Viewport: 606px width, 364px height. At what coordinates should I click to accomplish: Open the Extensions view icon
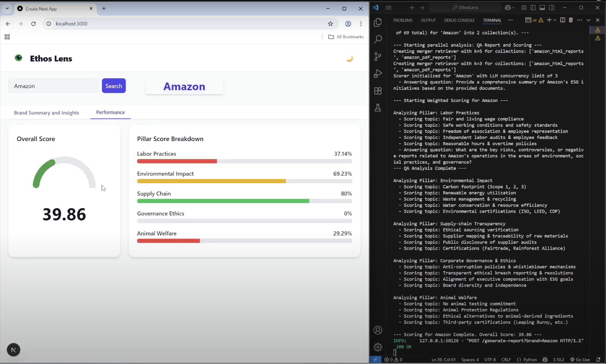tap(377, 91)
